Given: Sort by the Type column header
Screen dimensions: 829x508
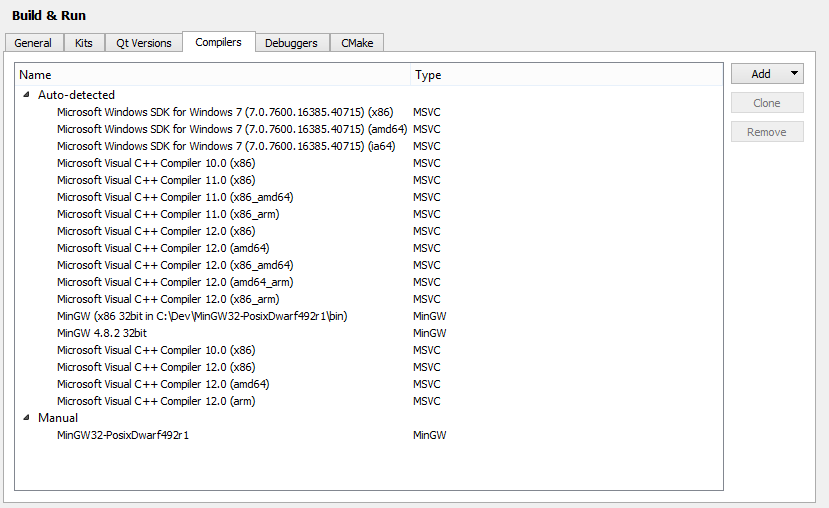Looking at the screenshot, I should (x=567, y=75).
